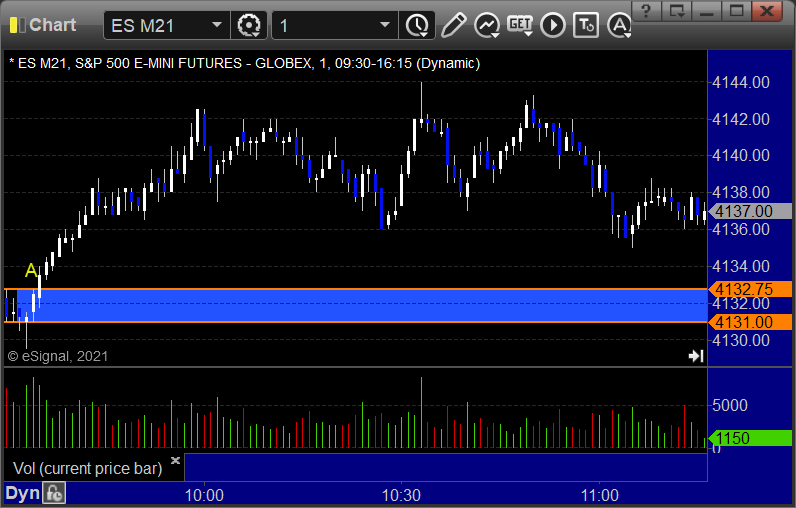This screenshot has height=508, width=796.
Task: Click the 10:30 time axis label
Action: coord(401,495)
